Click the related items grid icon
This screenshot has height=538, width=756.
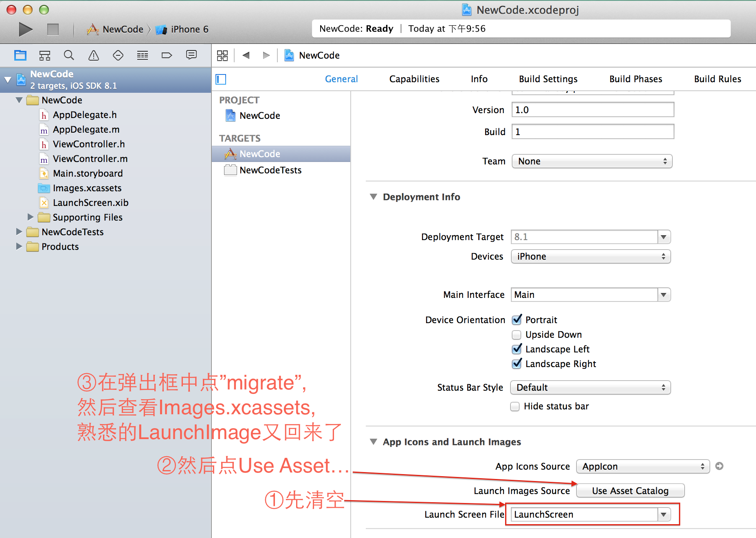[222, 55]
